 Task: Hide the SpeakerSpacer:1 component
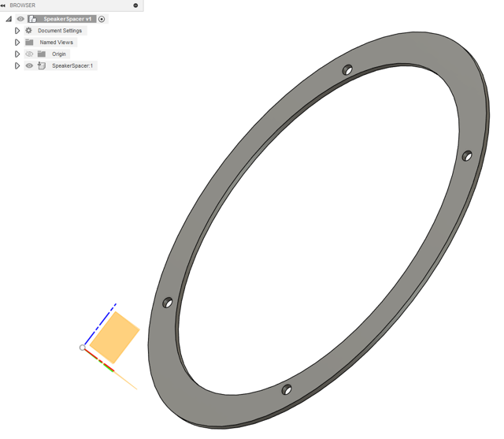29,65
